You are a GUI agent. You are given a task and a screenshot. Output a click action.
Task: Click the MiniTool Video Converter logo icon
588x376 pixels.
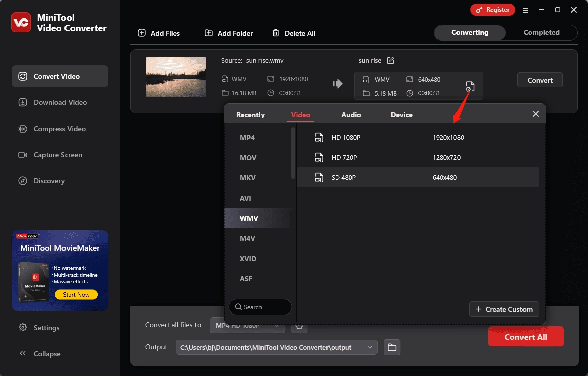(21, 23)
